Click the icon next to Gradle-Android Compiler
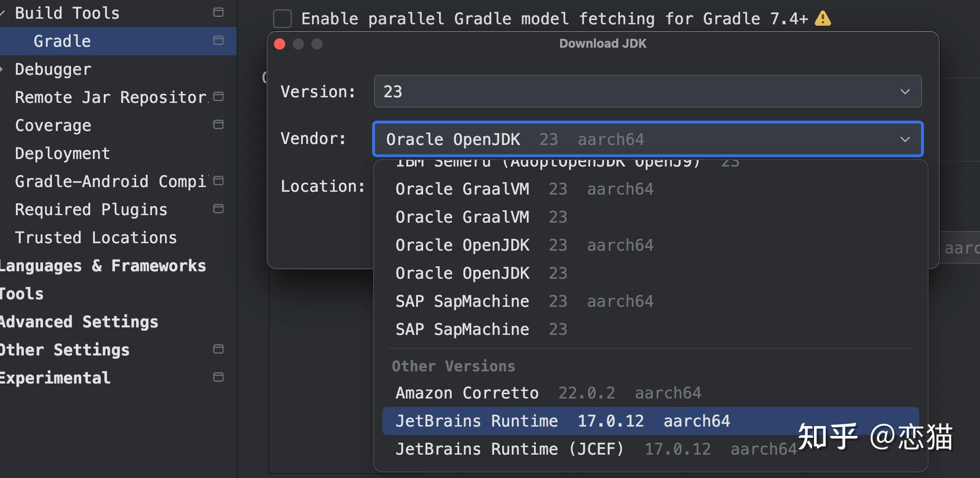980x478 pixels. [x=218, y=181]
